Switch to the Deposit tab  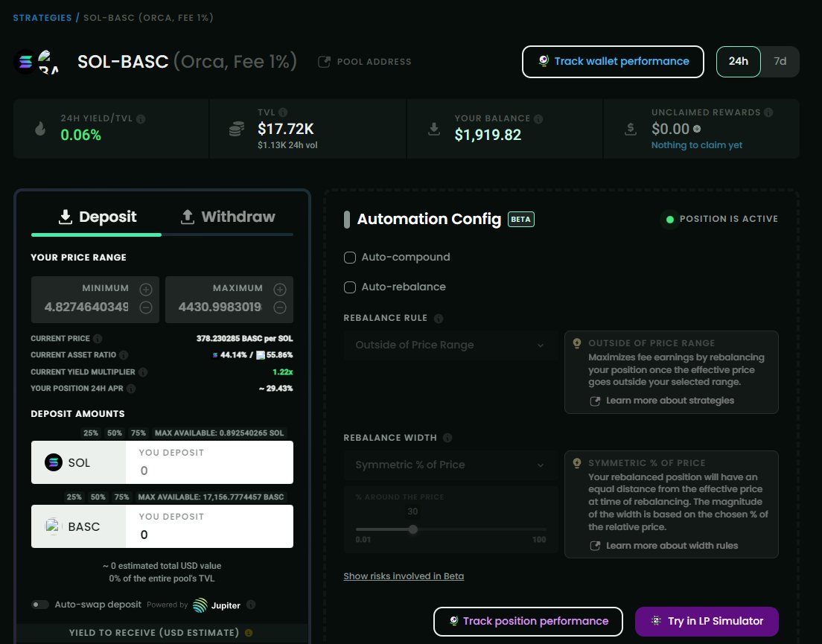click(98, 217)
